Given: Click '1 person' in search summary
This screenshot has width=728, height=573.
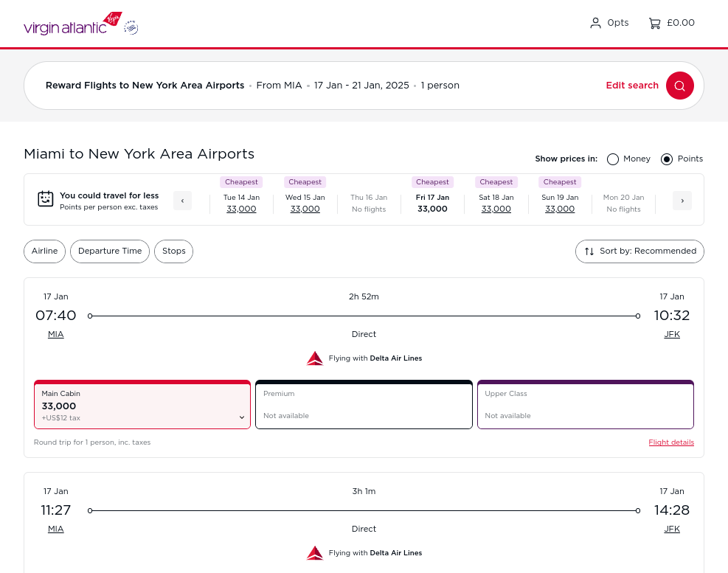Looking at the screenshot, I should pos(440,86).
